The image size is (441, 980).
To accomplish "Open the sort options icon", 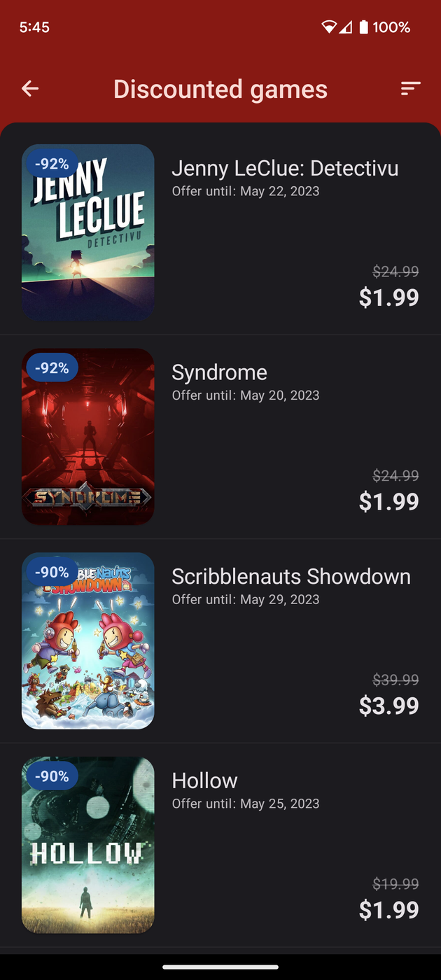I will click(x=410, y=89).
